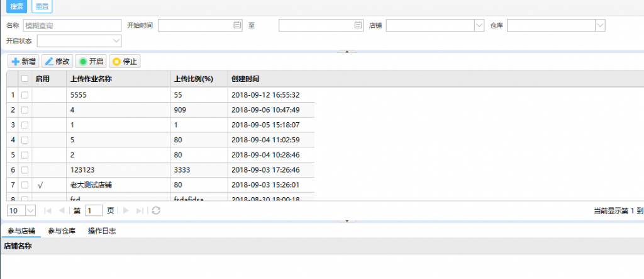
Task: Open the calendar picker for the end date
Action: pos(358,25)
